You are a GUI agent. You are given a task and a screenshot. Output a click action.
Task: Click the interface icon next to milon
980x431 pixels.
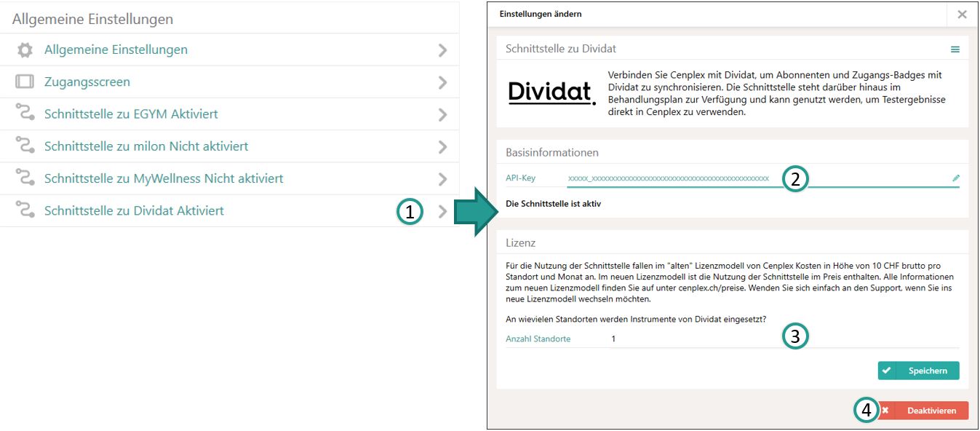click(25, 146)
